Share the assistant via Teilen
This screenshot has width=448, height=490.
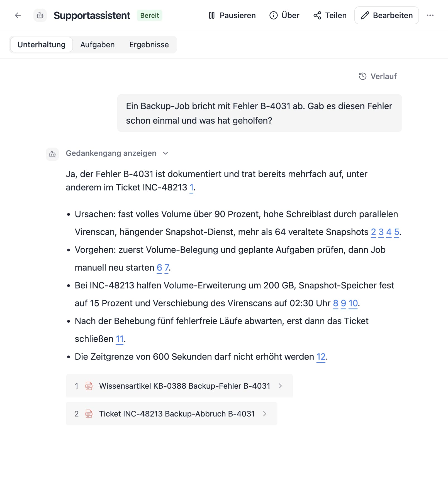[x=330, y=15]
